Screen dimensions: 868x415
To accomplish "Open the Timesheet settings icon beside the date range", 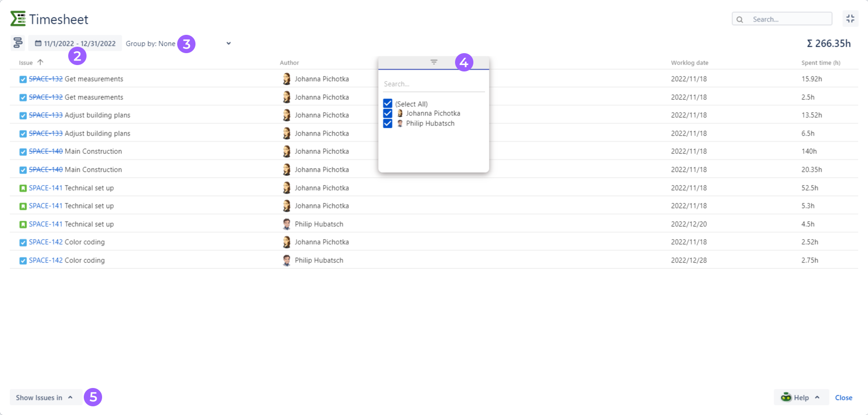I will (17, 43).
